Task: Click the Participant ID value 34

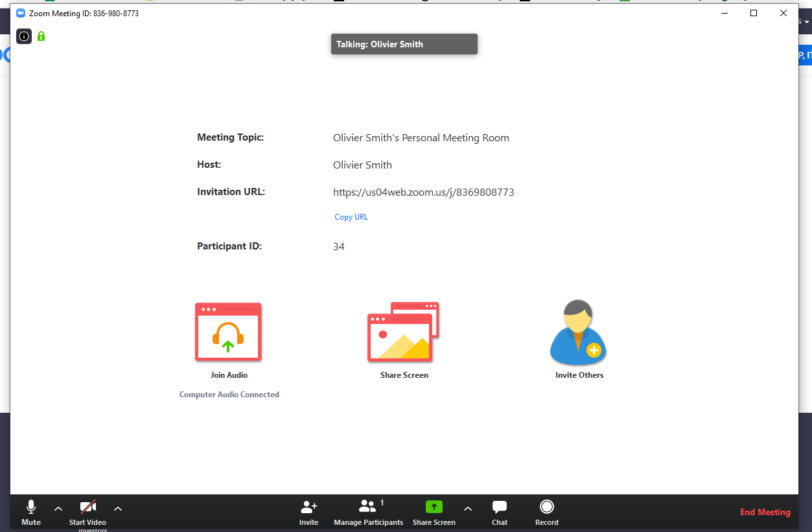Action: pos(339,247)
